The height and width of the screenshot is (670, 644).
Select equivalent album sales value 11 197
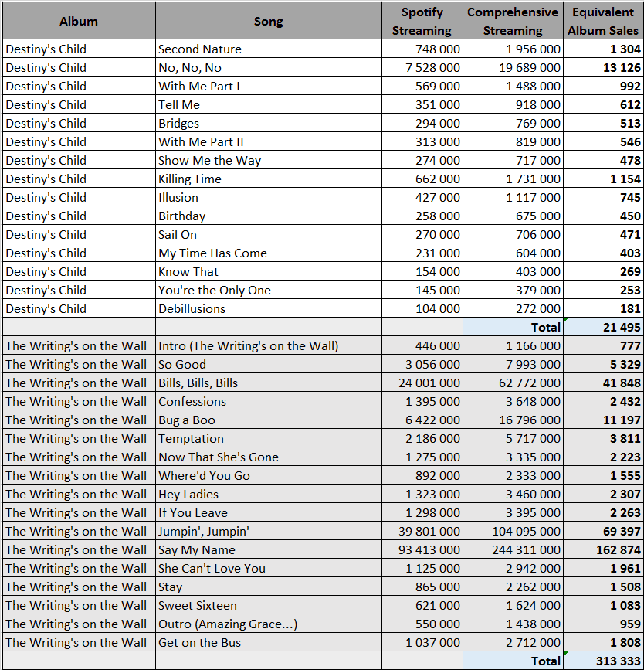pos(603,420)
